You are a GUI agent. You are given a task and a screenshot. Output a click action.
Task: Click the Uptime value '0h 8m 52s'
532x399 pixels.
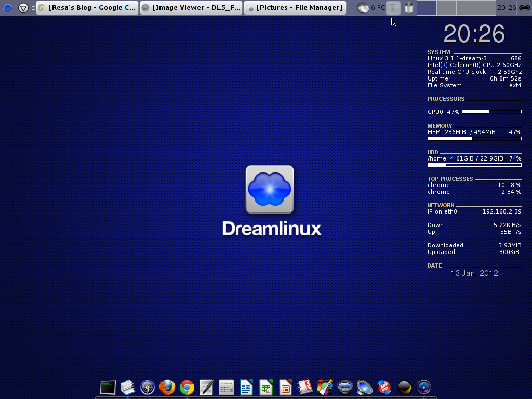506,79
